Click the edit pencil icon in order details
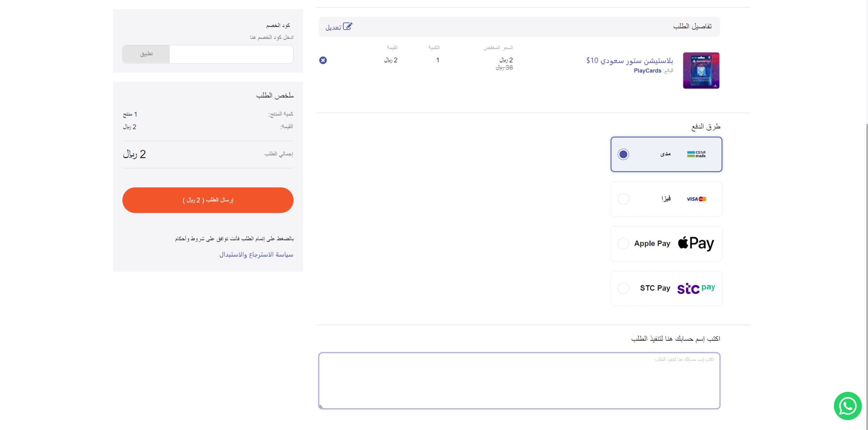Viewport: 868px width, 430px height. point(348,26)
